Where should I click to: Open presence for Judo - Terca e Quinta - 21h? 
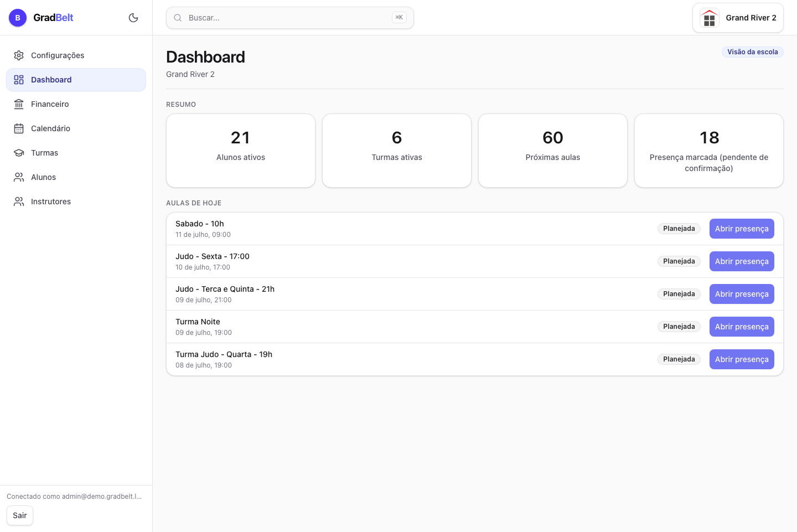[x=742, y=294]
